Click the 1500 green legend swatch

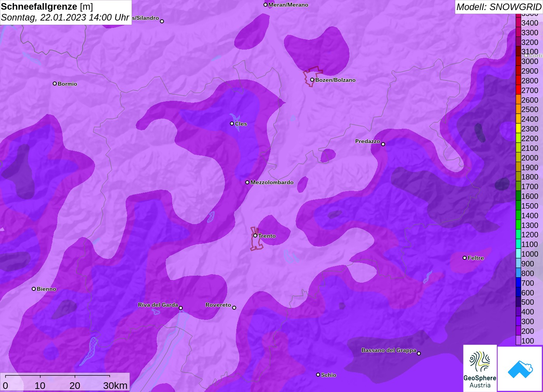(518, 205)
